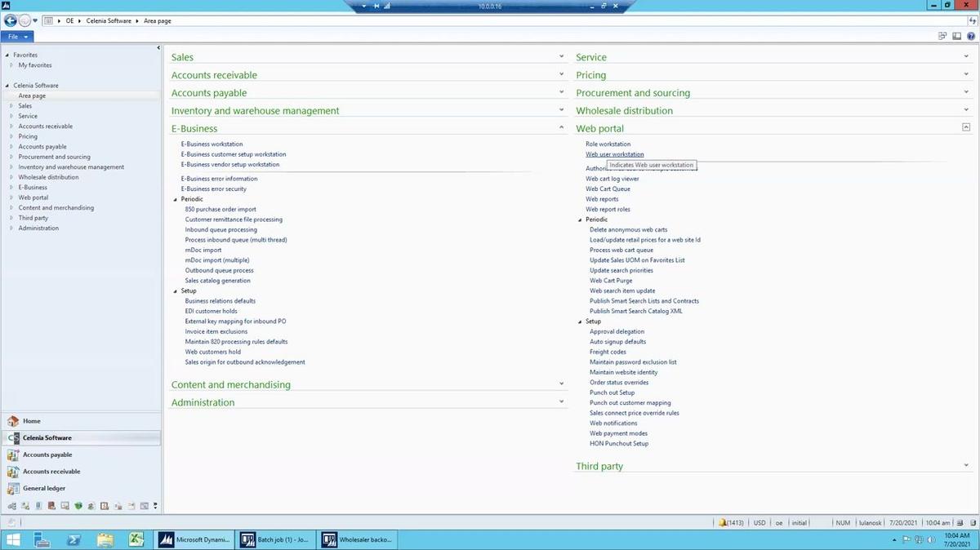Open Home module in navigation pane
Screen dimensions: 980x550
pos(31,421)
